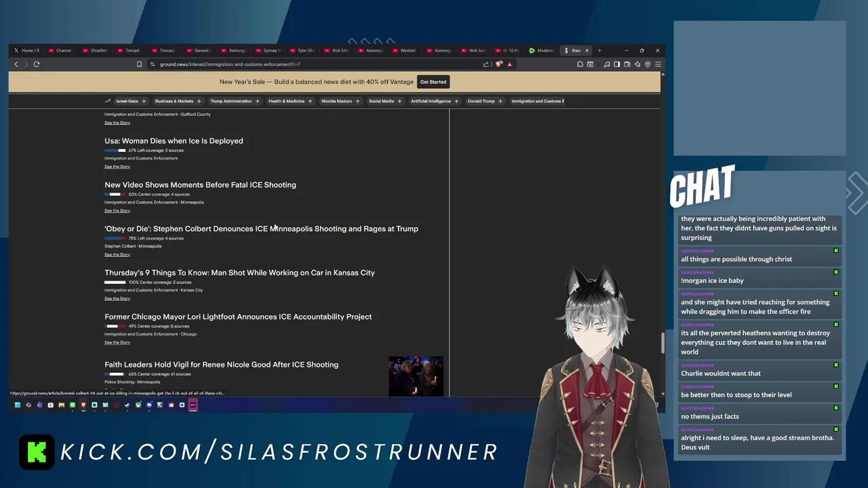
Task: Follow Social Media topic with its plus
Action: pos(399,101)
